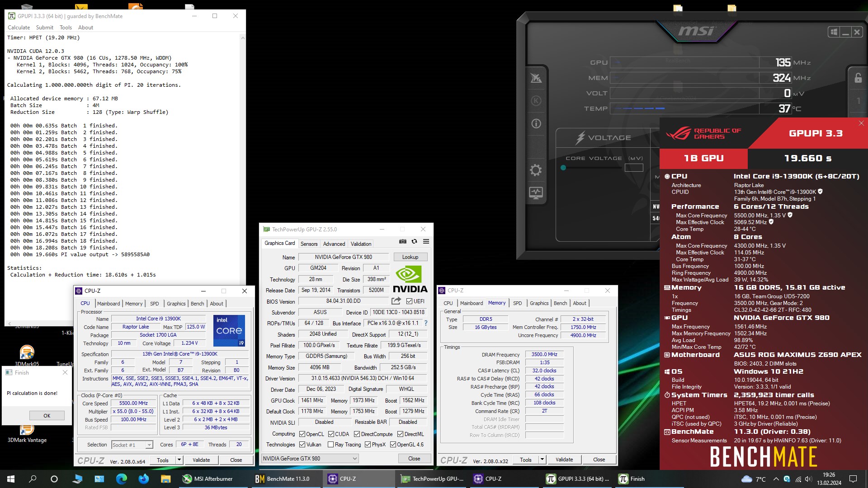Open Windows Start menu
Image resolution: width=868 pixels, height=488 pixels.
pyautogui.click(x=11, y=479)
